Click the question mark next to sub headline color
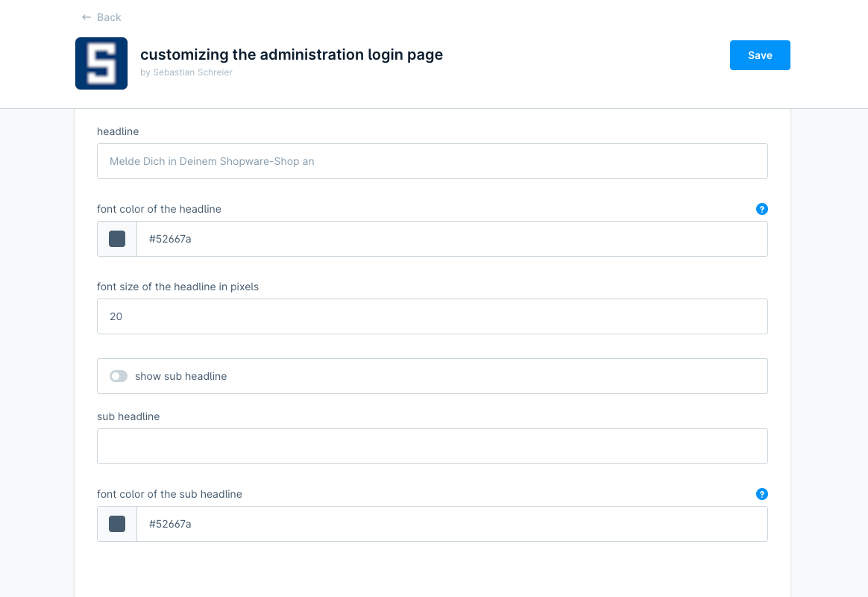Screen dimensions: 868x597 pyautogui.click(x=762, y=494)
